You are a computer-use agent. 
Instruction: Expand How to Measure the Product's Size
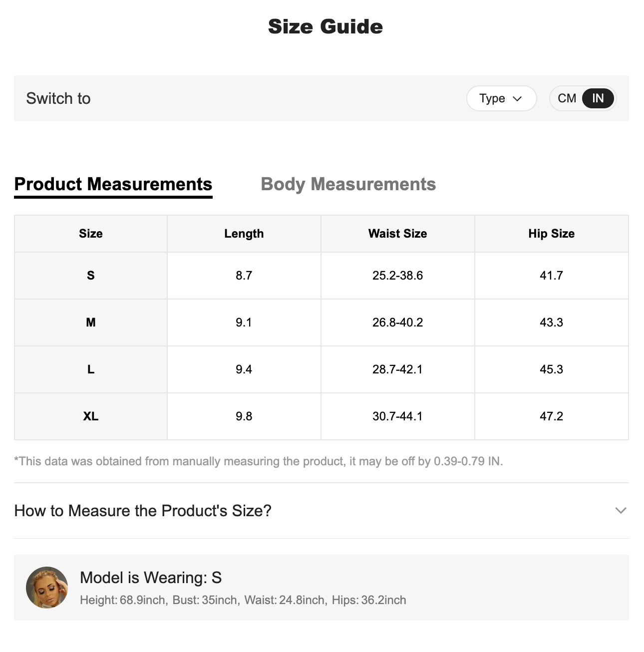[143, 511]
